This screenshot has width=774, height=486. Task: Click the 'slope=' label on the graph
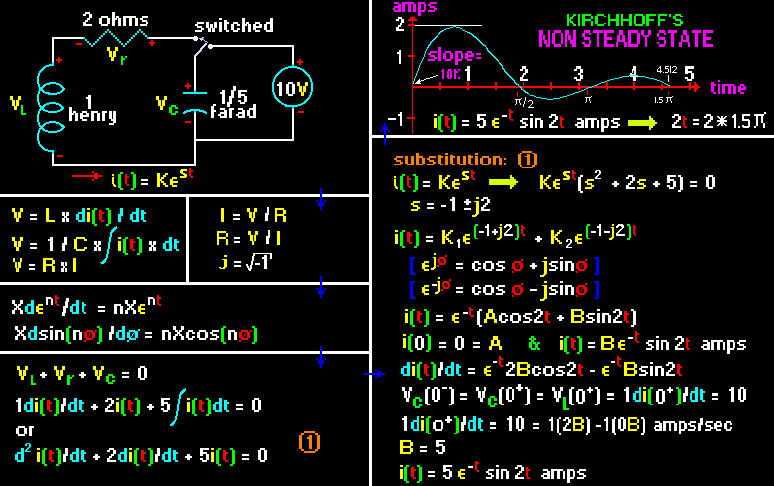pyautogui.click(x=455, y=55)
